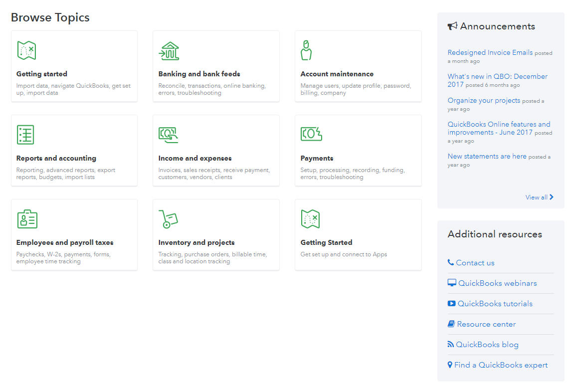575x392 pixels.
Task: Click 'Manage users, update profile, password' description
Action: 356,89
